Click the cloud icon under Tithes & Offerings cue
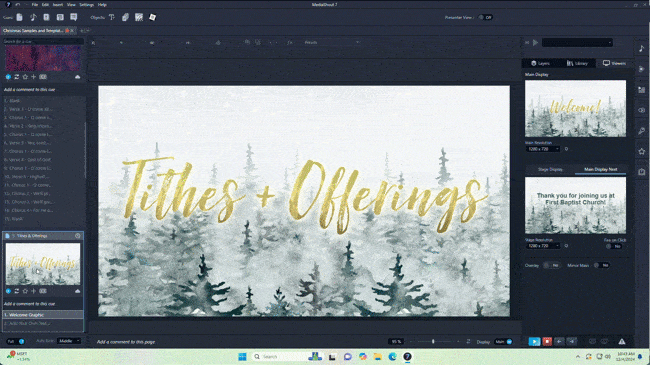This screenshot has height=365, width=650. coord(78,291)
